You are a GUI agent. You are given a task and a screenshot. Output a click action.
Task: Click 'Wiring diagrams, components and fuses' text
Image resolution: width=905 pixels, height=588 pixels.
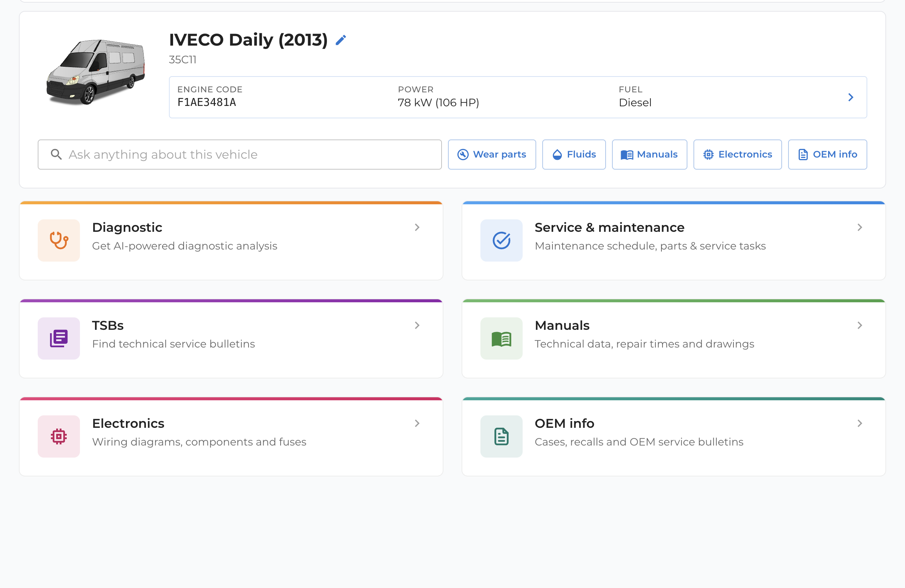coord(199,442)
